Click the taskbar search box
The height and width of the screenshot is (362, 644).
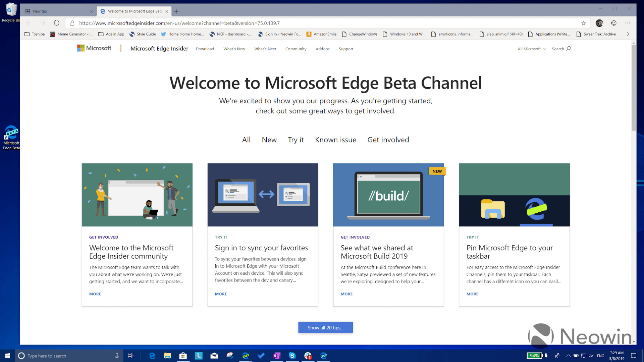(69, 356)
